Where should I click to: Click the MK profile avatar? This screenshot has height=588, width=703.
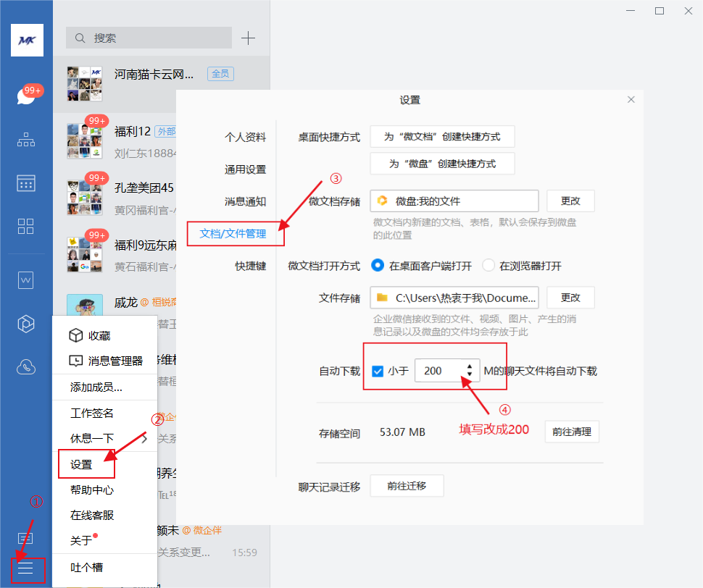coord(28,41)
